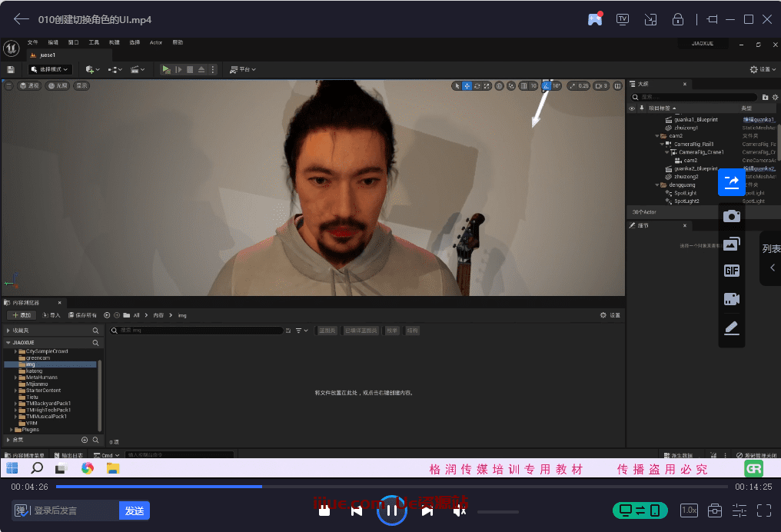Click the 发送 send button
Screen dimensions: 781x532
[135, 510]
